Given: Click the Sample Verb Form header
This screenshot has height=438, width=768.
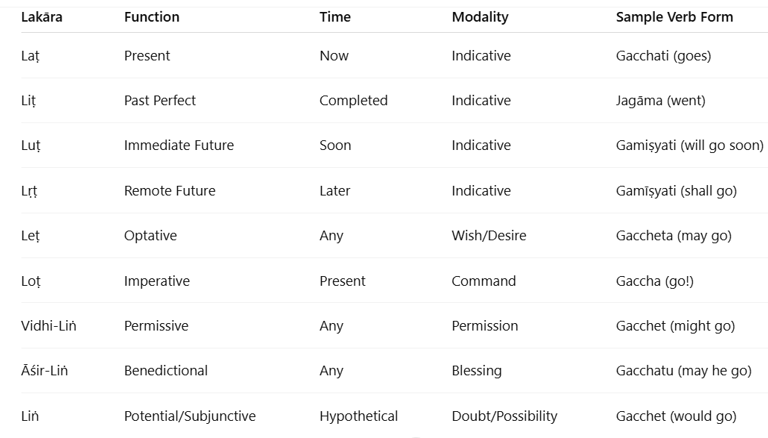Looking at the screenshot, I should [674, 17].
